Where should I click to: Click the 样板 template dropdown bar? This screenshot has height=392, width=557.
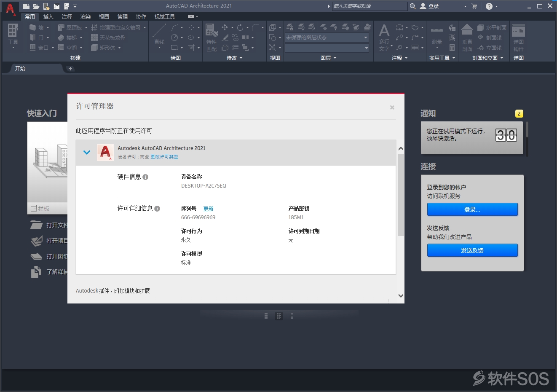click(x=47, y=208)
